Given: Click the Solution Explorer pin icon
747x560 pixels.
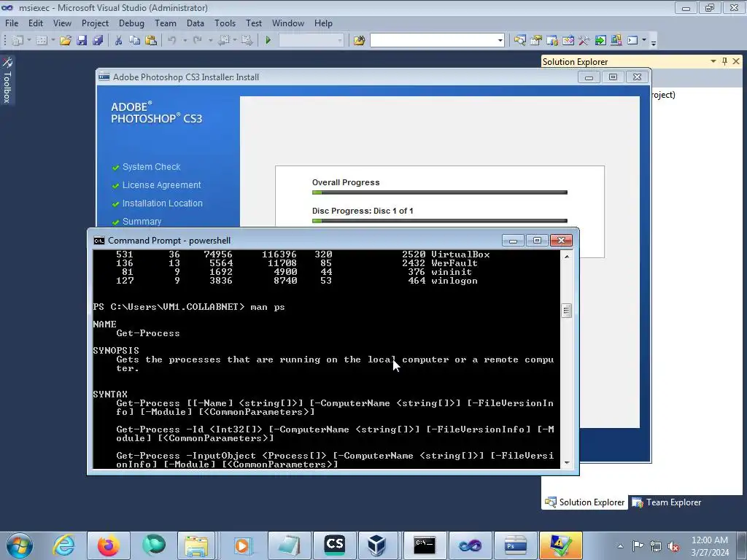Looking at the screenshot, I should (x=724, y=61).
